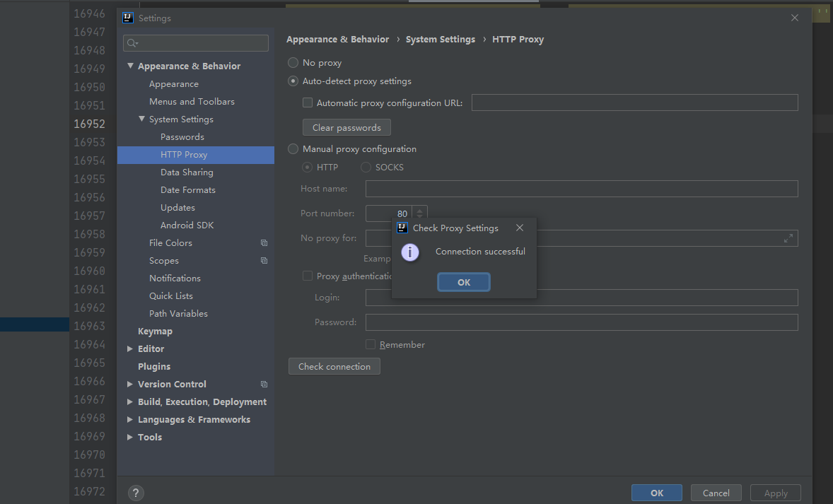Increase port number with stepper up arrow
This screenshot has width=833, height=504.
[419, 210]
